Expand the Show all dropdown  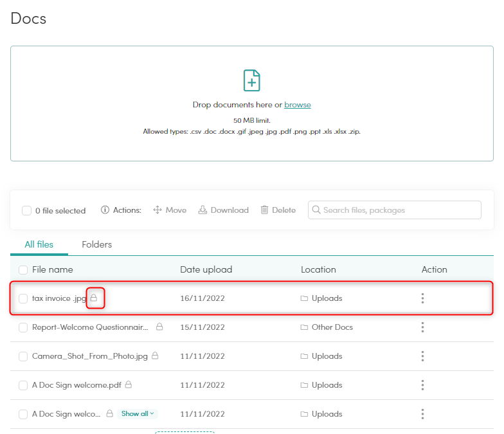[138, 414]
